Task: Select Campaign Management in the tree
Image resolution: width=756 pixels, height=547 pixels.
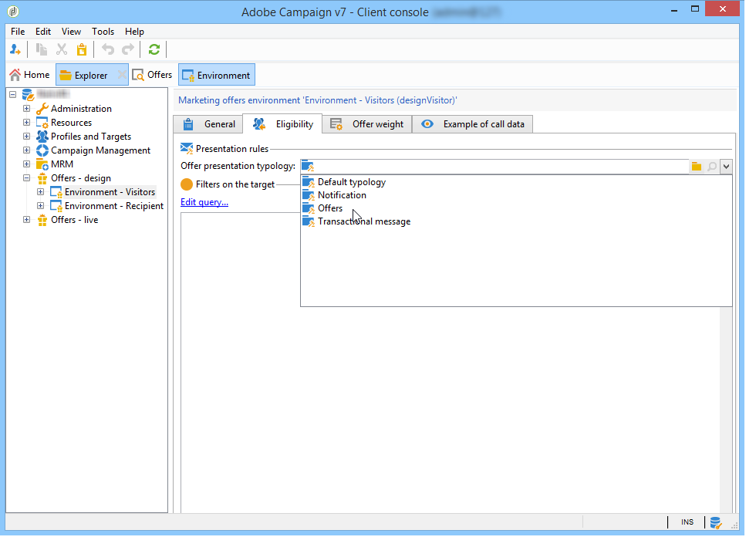Action: [x=100, y=150]
